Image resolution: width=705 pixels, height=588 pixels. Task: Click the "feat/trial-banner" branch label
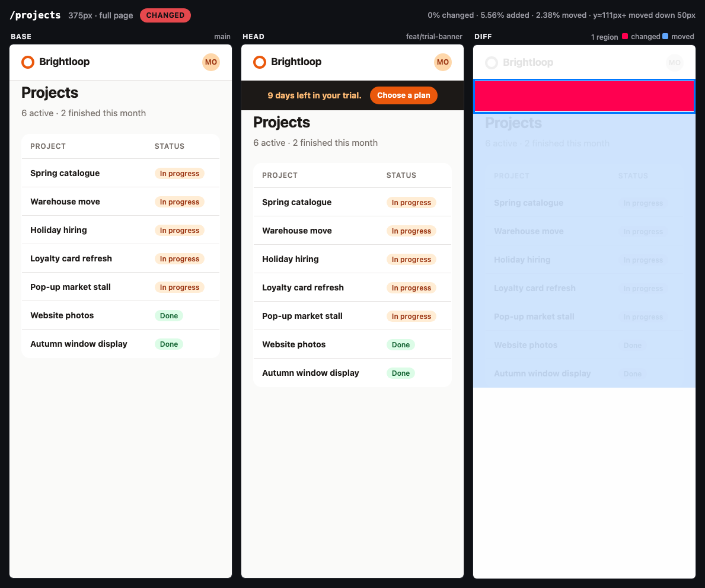tap(434, 36)
